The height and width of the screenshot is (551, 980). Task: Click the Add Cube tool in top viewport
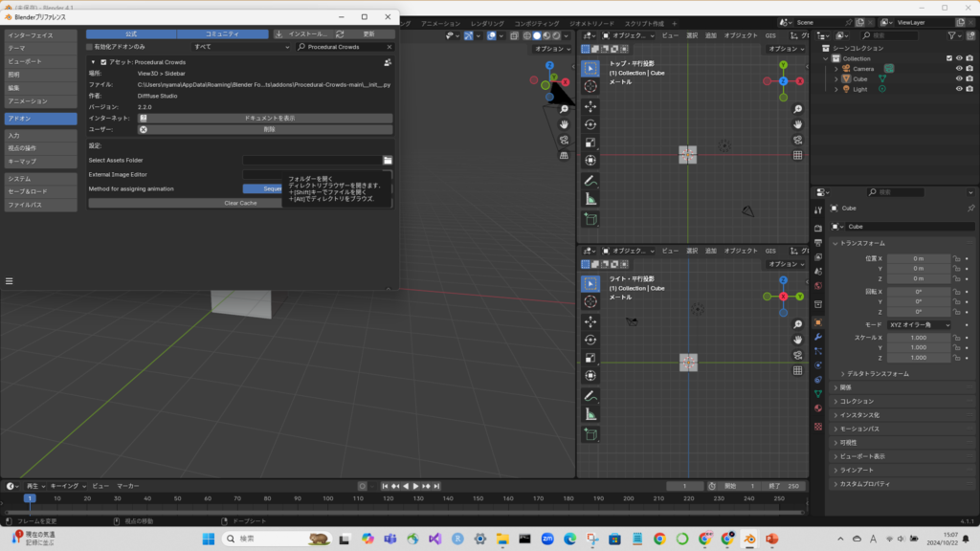point(590,220)
